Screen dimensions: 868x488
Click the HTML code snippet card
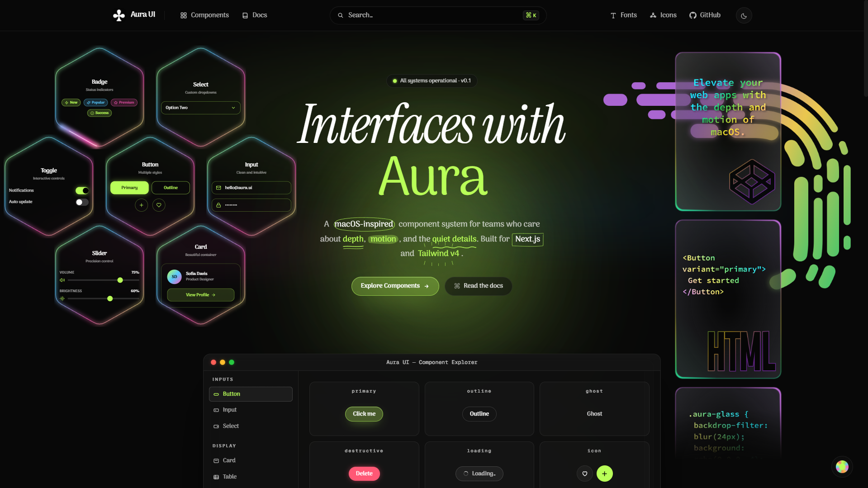(728, 299)
